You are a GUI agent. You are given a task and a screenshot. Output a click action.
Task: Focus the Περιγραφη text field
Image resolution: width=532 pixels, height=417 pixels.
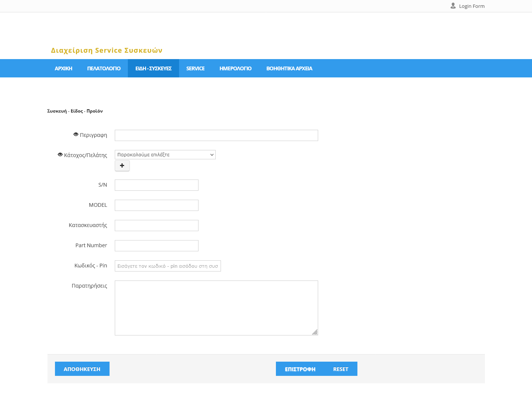[216, 135]
